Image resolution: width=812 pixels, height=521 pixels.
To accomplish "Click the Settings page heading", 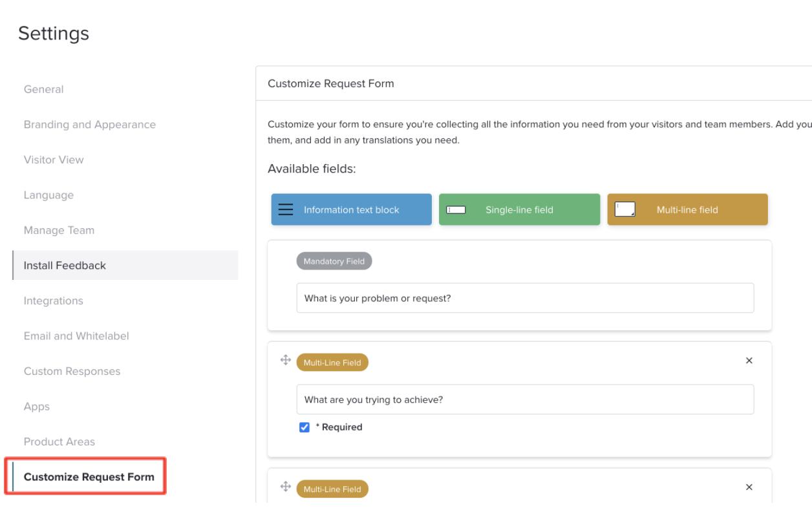I will pyautogui.click(x=54, y=34).
